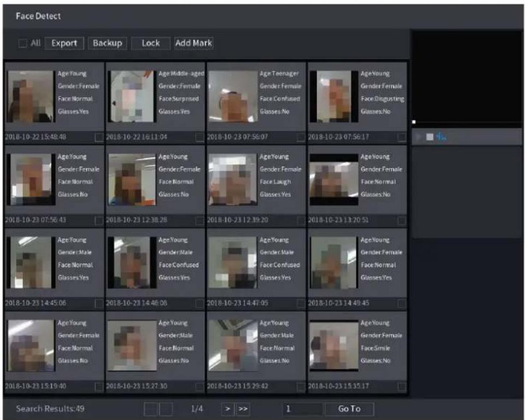Select checkbox for 2018-10-23 12:38:28 record
Image resolution: width=525 pixels, height=420 pixels.
[200, 220]
